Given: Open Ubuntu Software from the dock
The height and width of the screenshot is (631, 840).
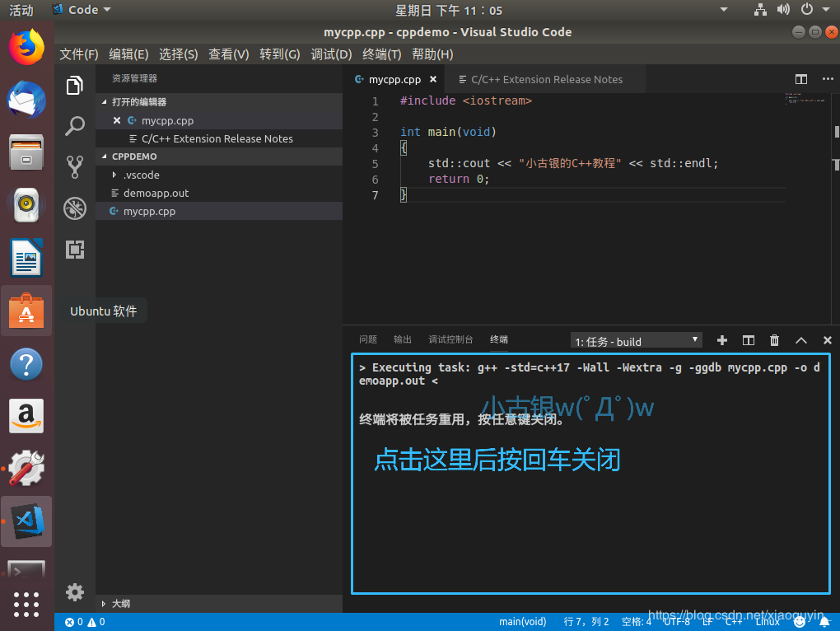Looking at the screenshot, I should [26, 310].
